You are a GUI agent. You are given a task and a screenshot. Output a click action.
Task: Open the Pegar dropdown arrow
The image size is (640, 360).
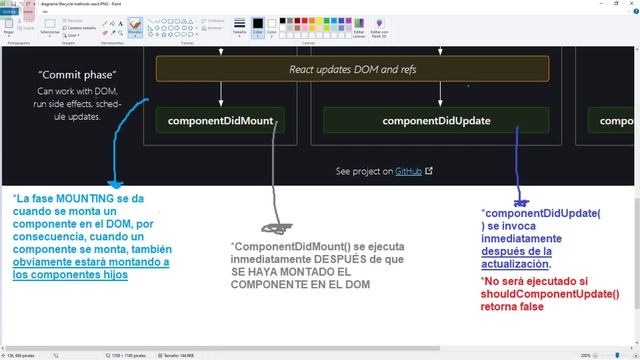tap(9, 36)
